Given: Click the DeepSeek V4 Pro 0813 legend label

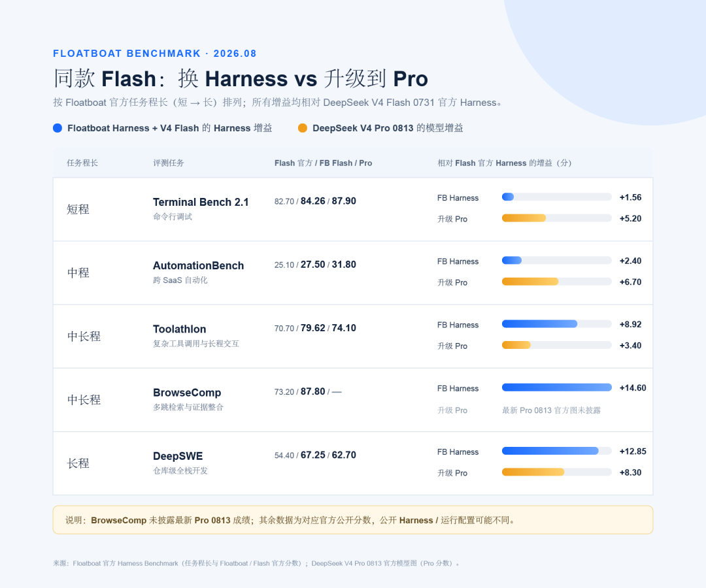Looking at the screenshot, I should (x=388, y=128).
